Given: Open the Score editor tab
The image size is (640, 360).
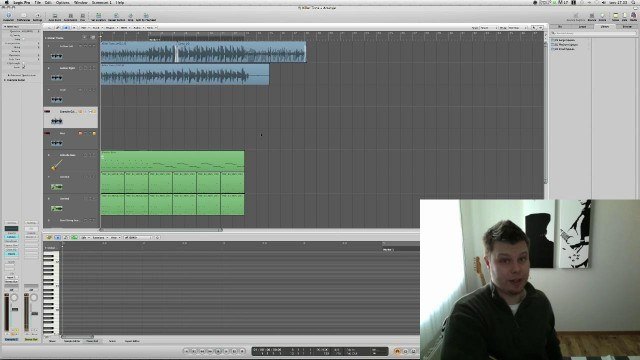Looking at the screenshot, I should [112, 341].
